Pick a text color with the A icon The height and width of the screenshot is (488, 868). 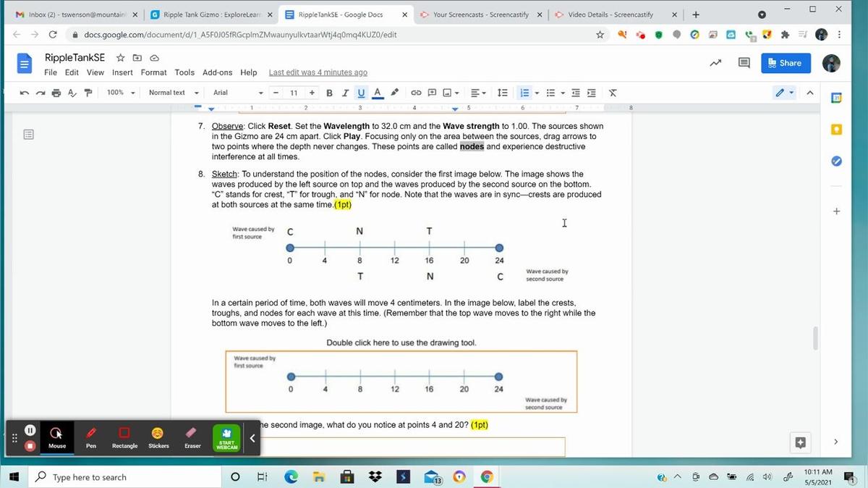click(x=377, y=93)
